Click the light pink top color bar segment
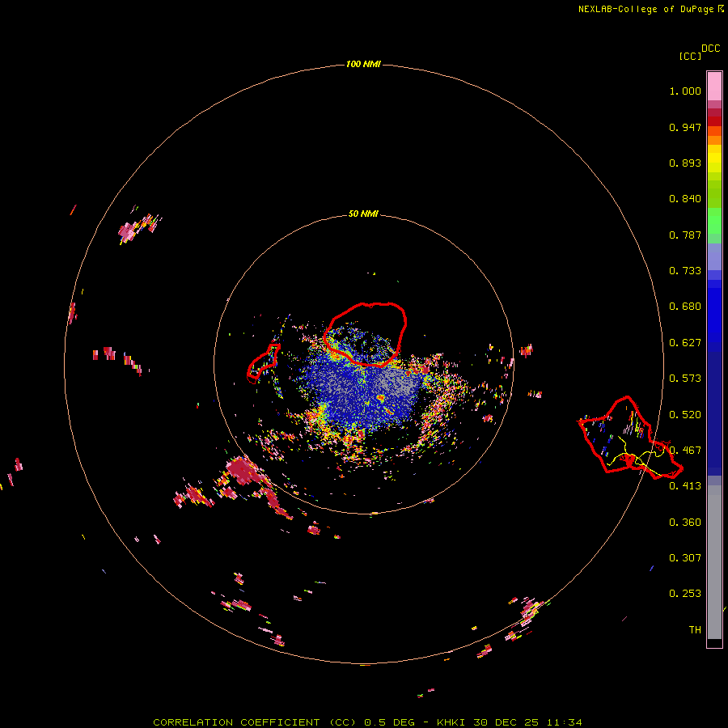The image size is (728, 728). pos(714,87)
